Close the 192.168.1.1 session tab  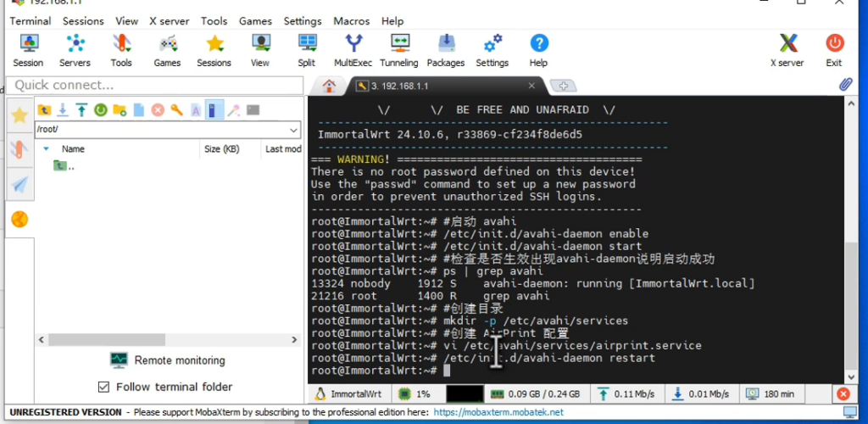coord(531,86)
